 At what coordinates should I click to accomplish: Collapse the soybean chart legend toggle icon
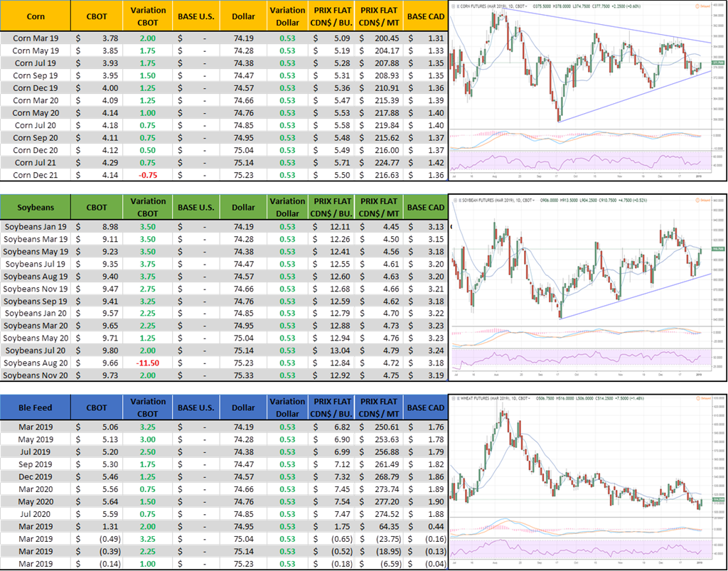coord(455,201)
